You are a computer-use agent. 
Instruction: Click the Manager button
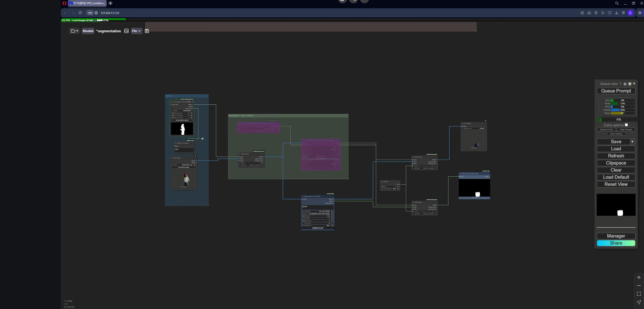click(616, 236)
